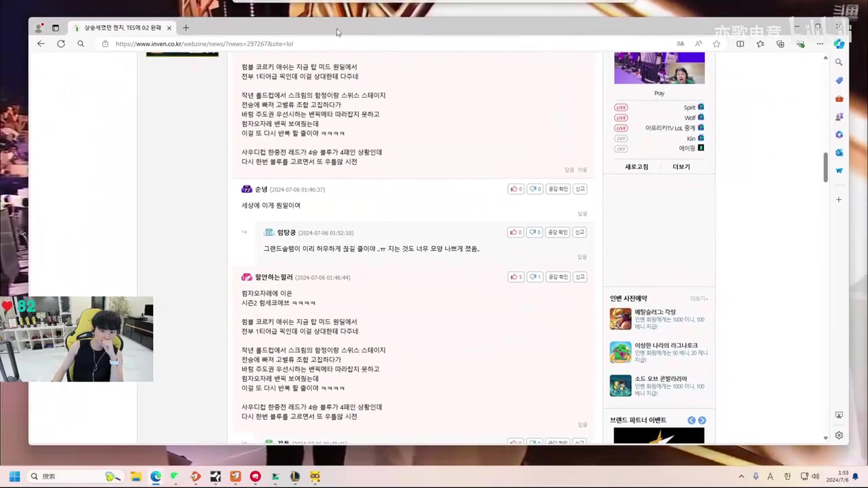Viewport: 868px width, 488px height.
Task: Like 혈안하는힐러's comment with thumbs up
Action: click(515, 277)
